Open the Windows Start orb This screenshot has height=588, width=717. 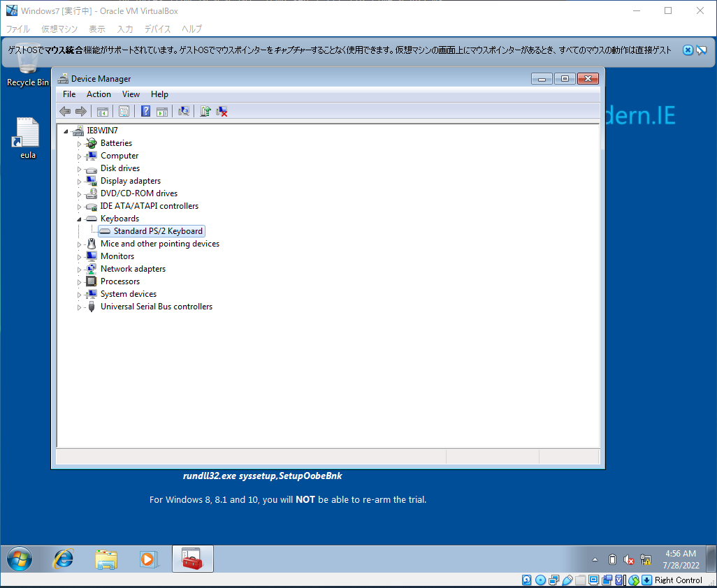(19, 559)
